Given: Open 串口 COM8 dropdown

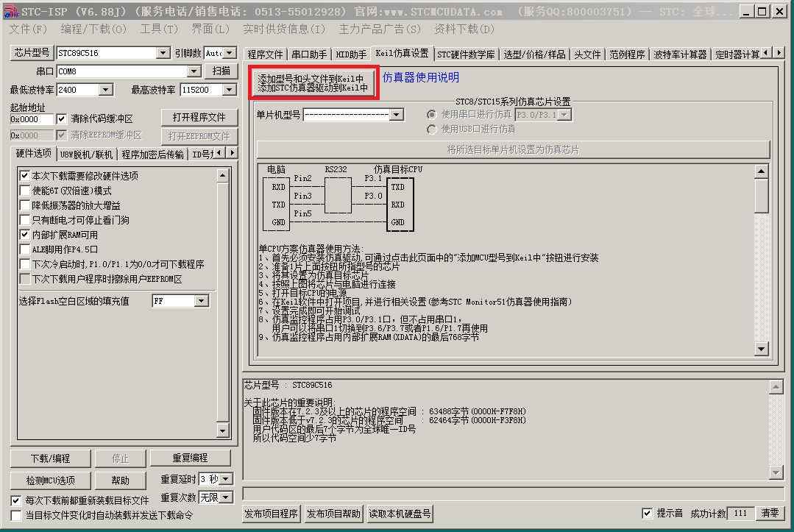Looking at the screenshot, I should coord(194,71).
